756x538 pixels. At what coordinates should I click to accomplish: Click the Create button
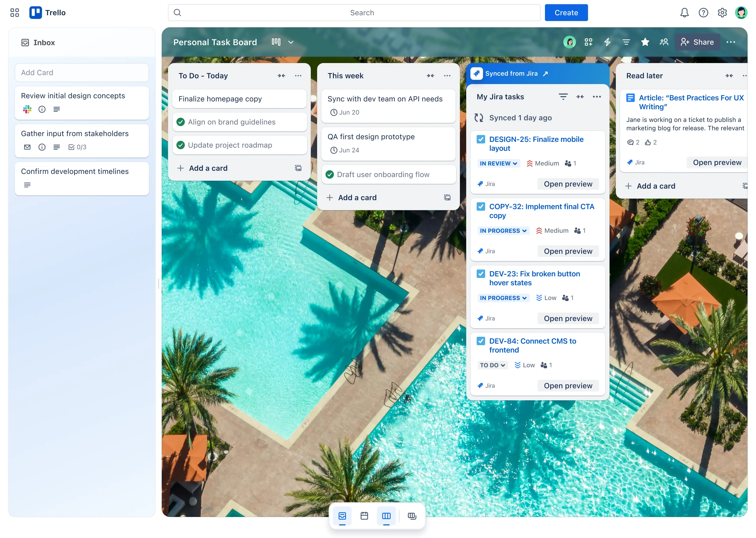click(566, 13)
